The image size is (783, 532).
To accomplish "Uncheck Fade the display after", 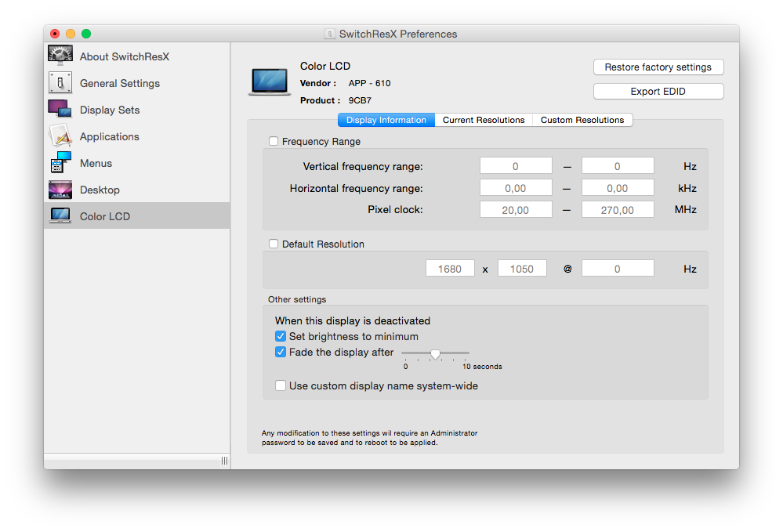I will 281,352.
